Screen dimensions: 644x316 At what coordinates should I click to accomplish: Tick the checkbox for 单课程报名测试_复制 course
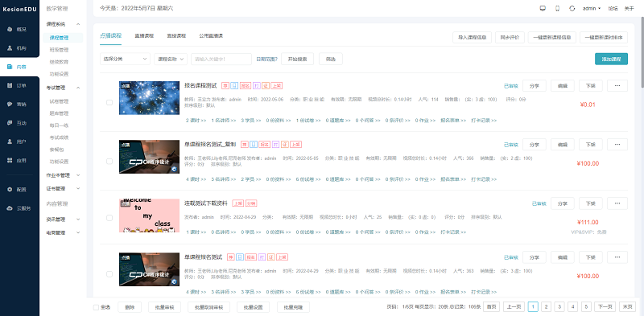(x=109, y=162)
